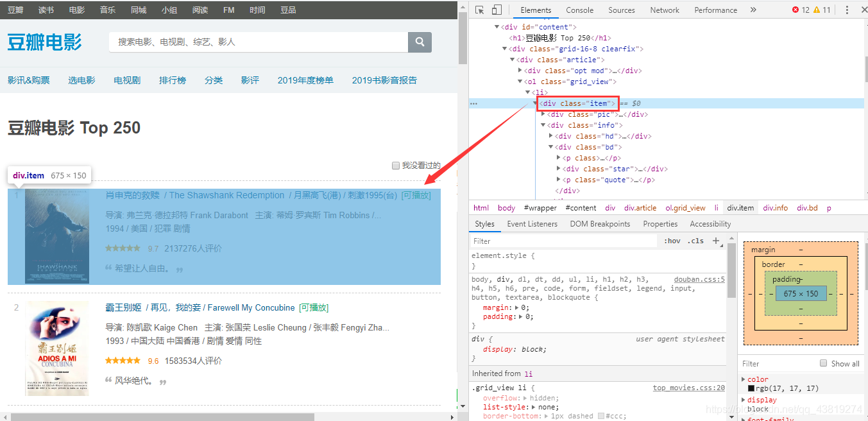Toggle the 我没看过的 checkbox
Screen dimensions: 868x421
(x=396, y=166)
